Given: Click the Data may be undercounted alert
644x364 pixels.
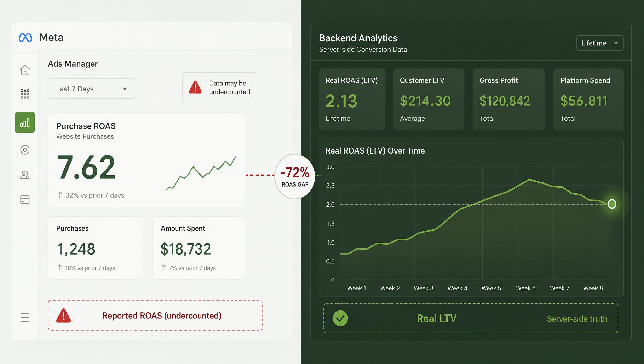Looking at the screenshot, I should coord(220,87).
